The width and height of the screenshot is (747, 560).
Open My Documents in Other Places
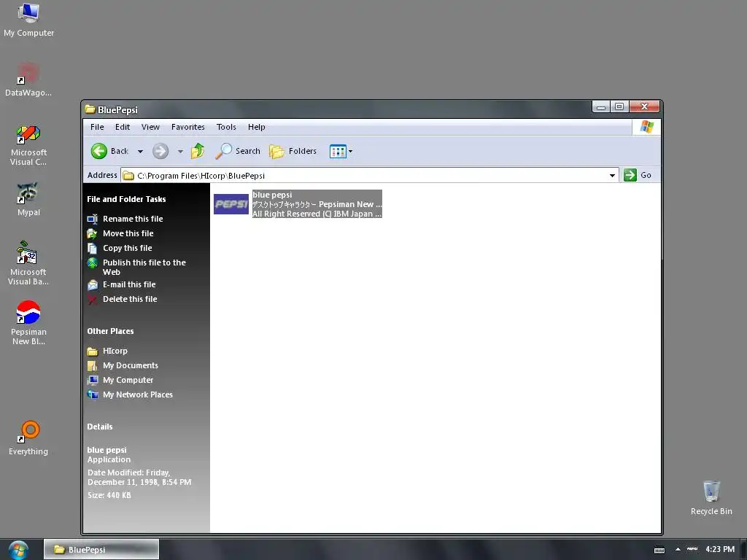point(123,365)
